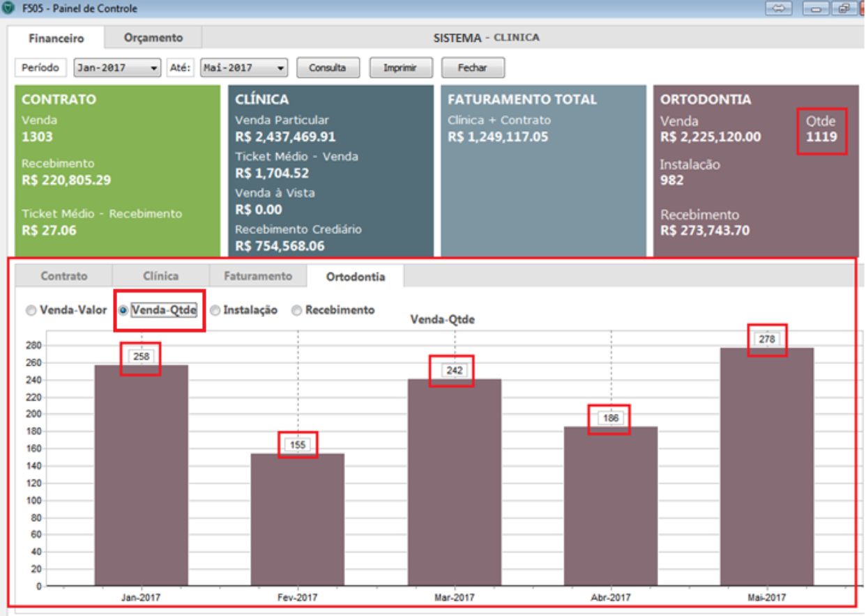Open the Contrato chart tab

64,276
